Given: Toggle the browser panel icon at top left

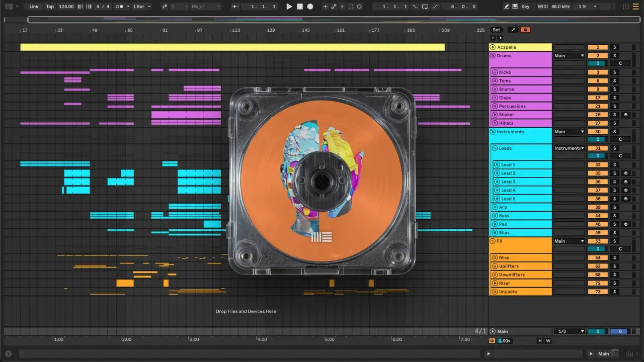Looking at the screenshot, I should tap(9, 7).
